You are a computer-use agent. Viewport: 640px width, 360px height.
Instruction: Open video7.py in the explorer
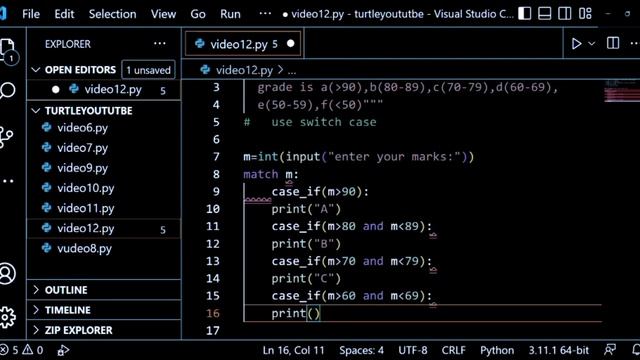point(104,148)
